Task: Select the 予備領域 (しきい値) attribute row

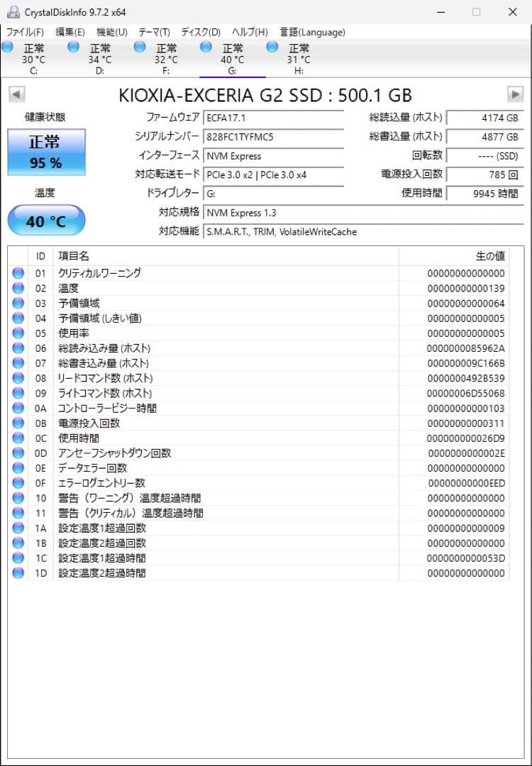Action: point(259,318)
